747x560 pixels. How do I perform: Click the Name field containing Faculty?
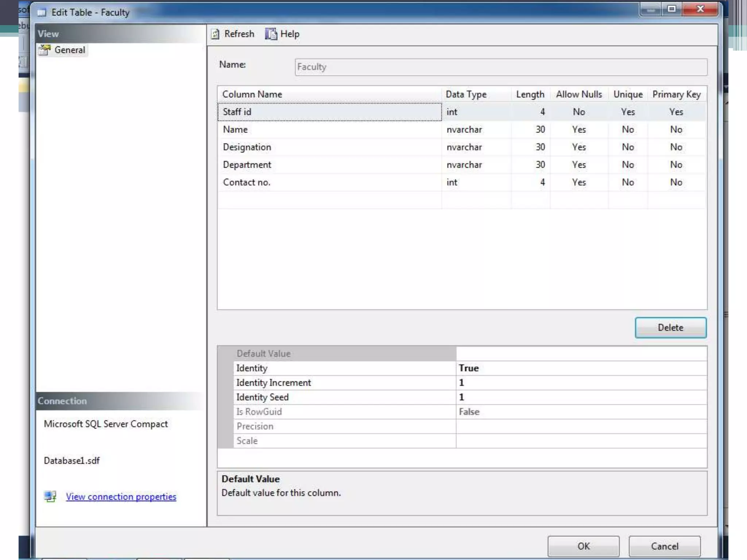point(500,67)
